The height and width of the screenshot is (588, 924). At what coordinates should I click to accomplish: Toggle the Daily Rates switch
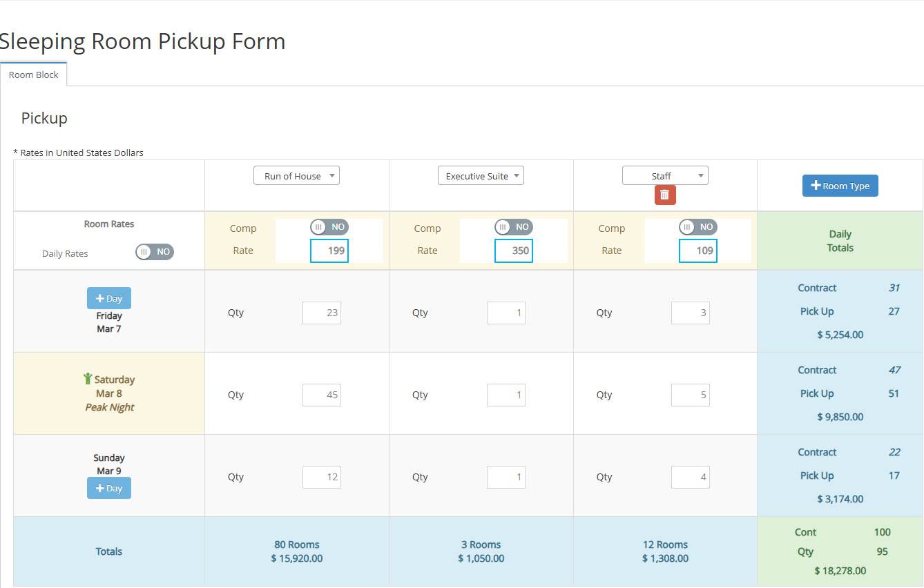click(x=155, y=252)
